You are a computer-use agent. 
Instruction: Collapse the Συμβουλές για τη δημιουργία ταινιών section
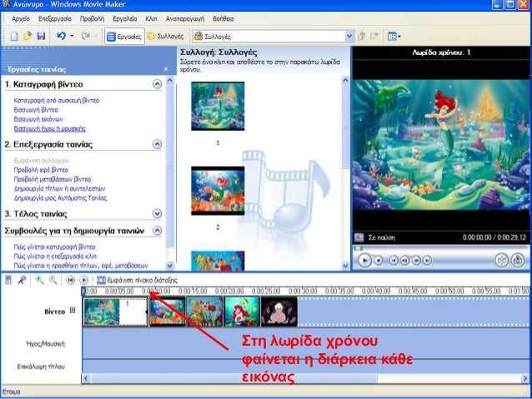157,231
